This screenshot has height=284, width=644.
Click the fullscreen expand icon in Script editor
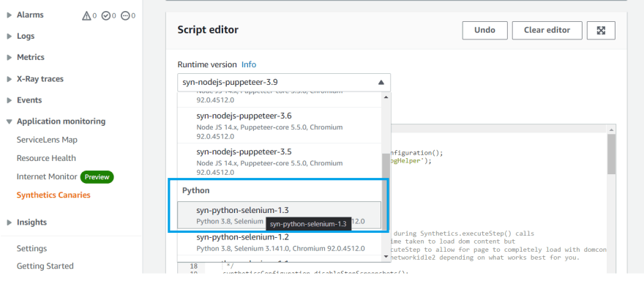[x=601, y=31]
